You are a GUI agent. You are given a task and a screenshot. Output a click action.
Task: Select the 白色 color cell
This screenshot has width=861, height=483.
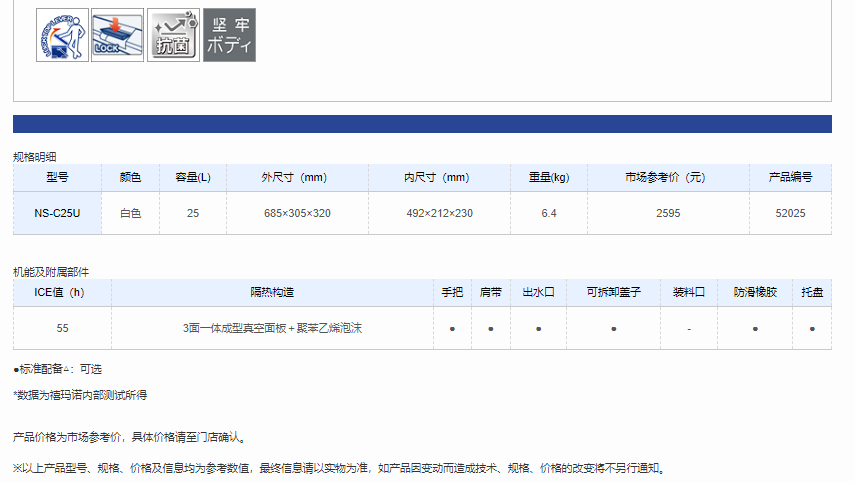[131, 213]
